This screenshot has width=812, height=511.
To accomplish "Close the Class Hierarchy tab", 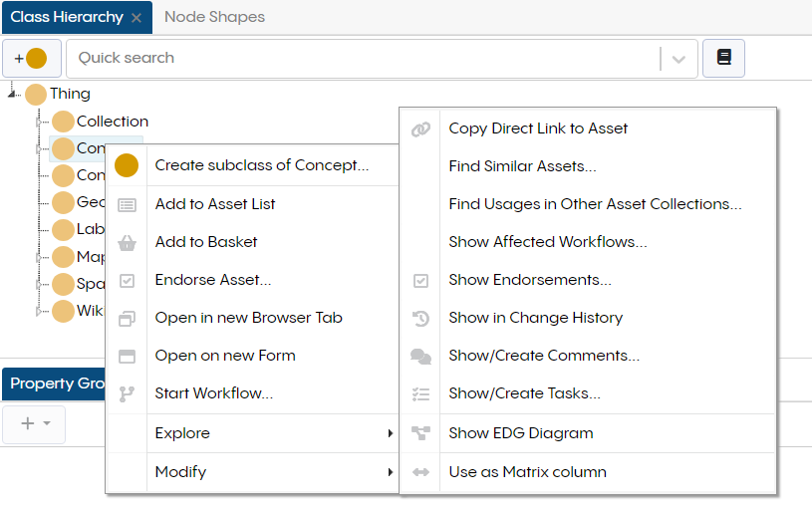I will 136,18.
